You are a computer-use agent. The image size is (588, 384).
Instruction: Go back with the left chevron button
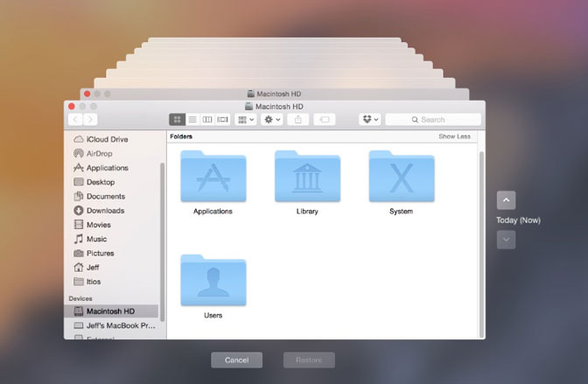tap(75, 120)
